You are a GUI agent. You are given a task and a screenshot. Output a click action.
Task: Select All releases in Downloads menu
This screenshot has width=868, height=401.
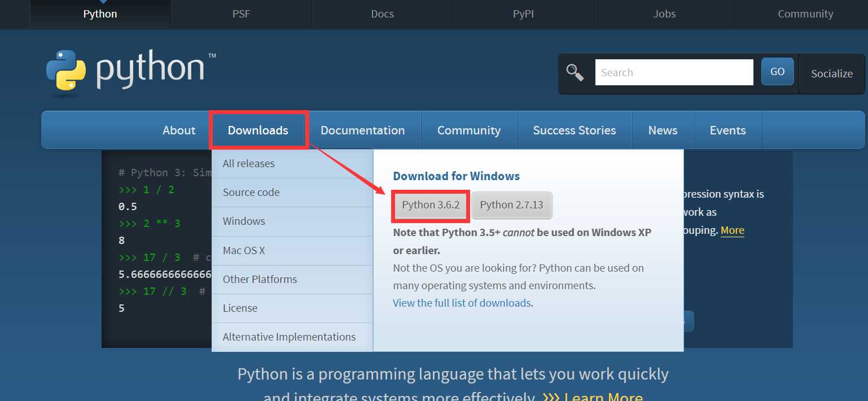[x=292, y=164]
